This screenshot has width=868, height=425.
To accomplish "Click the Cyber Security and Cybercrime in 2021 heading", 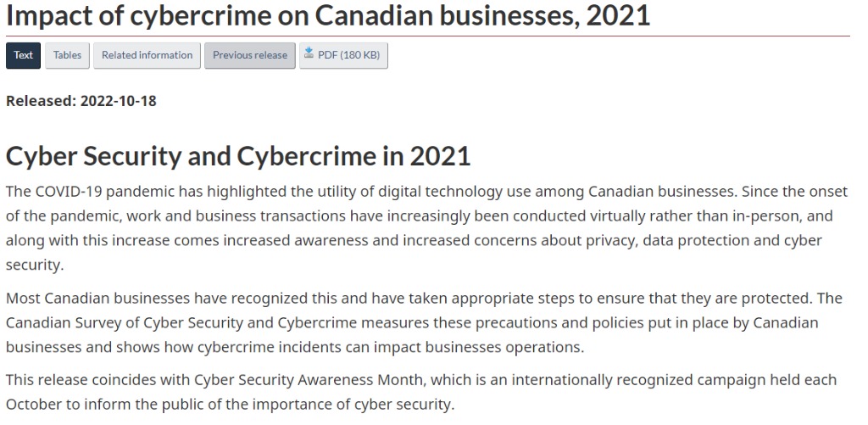I will [x=237, y=156].
